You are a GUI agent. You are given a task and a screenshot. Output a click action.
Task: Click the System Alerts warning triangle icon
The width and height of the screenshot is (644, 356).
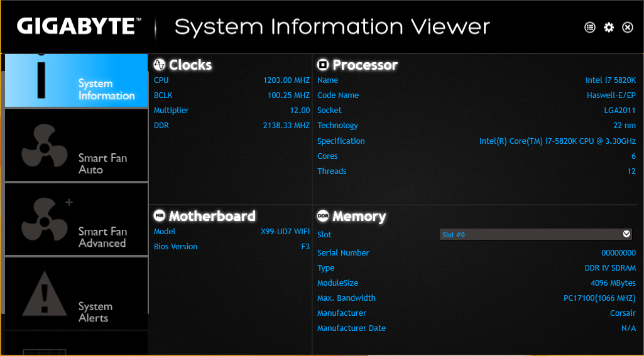(45, 294)
